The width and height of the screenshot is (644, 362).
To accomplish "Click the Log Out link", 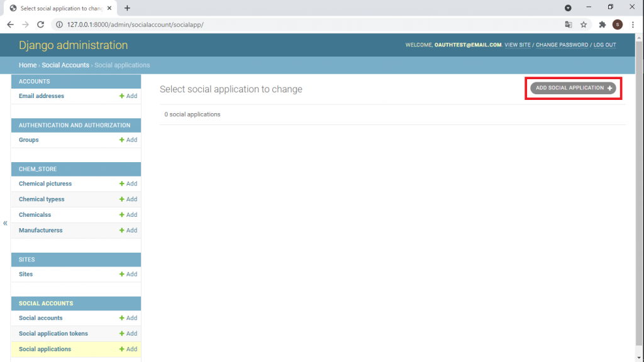I will tap(605, 45).
